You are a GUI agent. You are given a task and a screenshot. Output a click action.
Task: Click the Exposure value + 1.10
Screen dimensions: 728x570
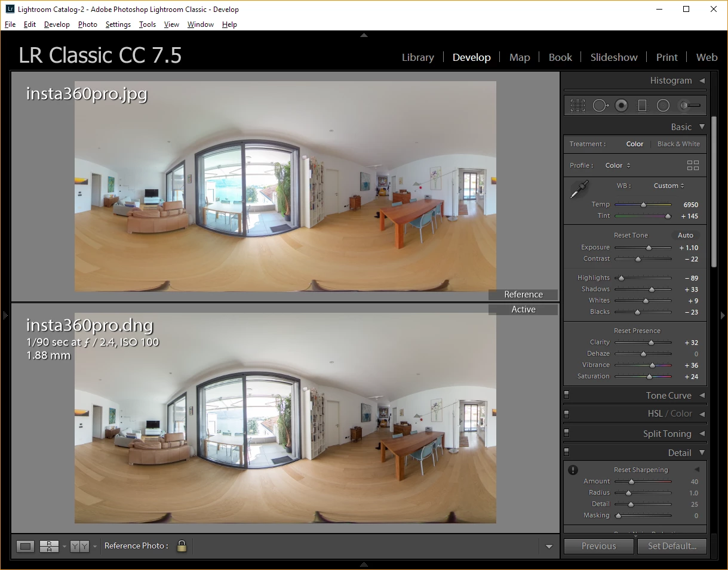pyautogui.click(x=689, y=248)
